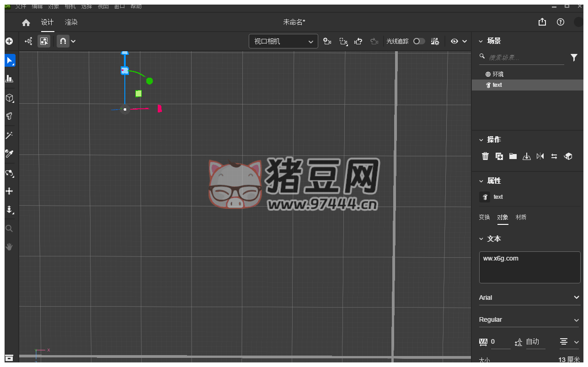Switch to the 渲染 tab
Viewport: 588px width, 367px height.
[71, 21]
